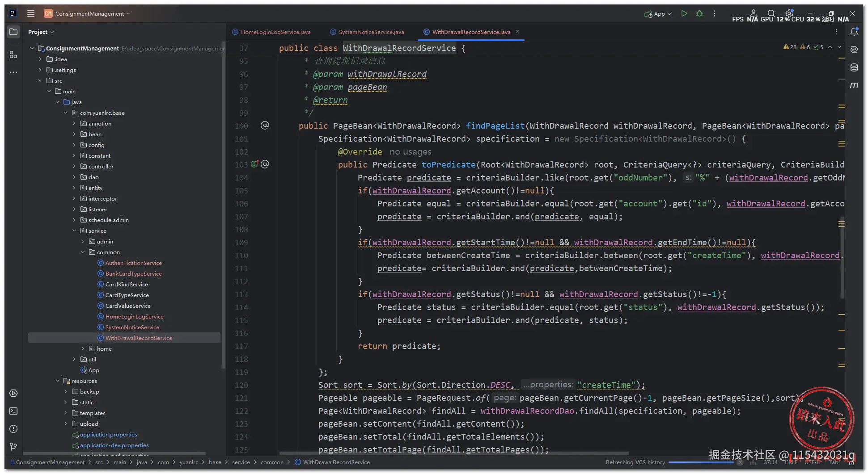Select the WithDrawalRecordService.java tab

tap(467, 32)
